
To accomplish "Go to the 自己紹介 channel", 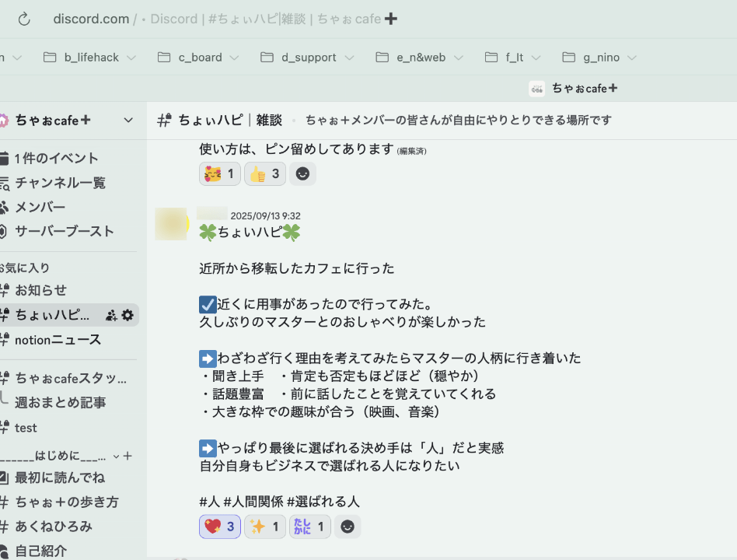I will pos(40,551).
